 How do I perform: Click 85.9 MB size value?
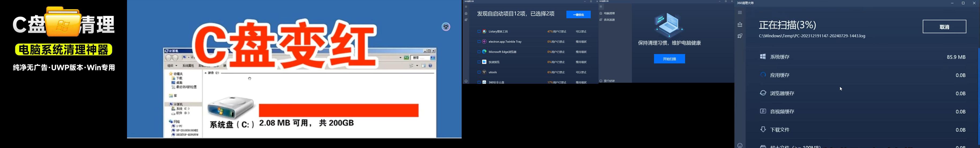coord(956,57)
